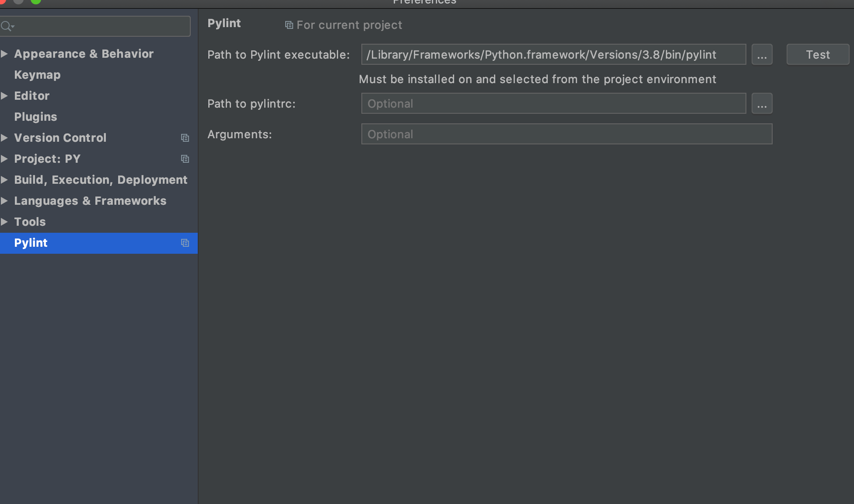Expand Build, Execution, Deployment
This screenshot has height=504, width=854.
coord(4,179)
